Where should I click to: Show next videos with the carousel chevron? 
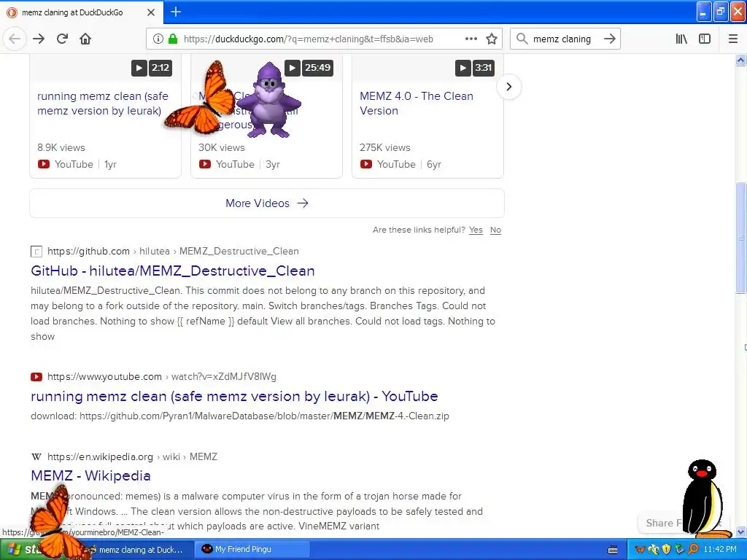click(508, 87)
